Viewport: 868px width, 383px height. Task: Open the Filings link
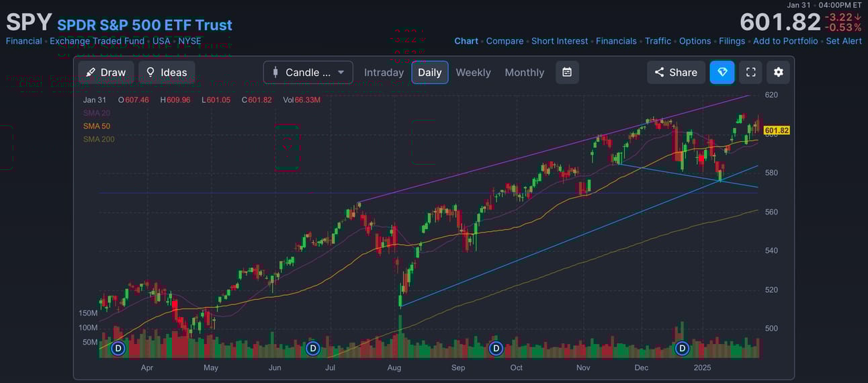732,41
